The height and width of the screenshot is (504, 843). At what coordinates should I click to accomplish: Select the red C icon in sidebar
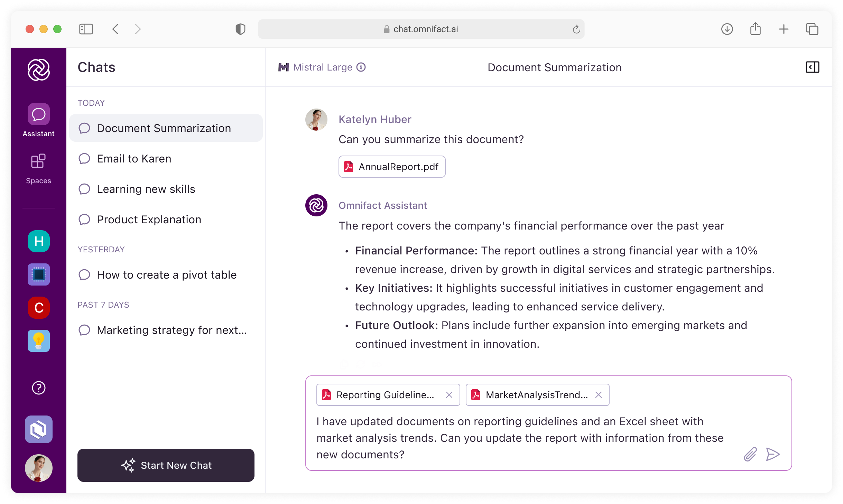point(39,308)
